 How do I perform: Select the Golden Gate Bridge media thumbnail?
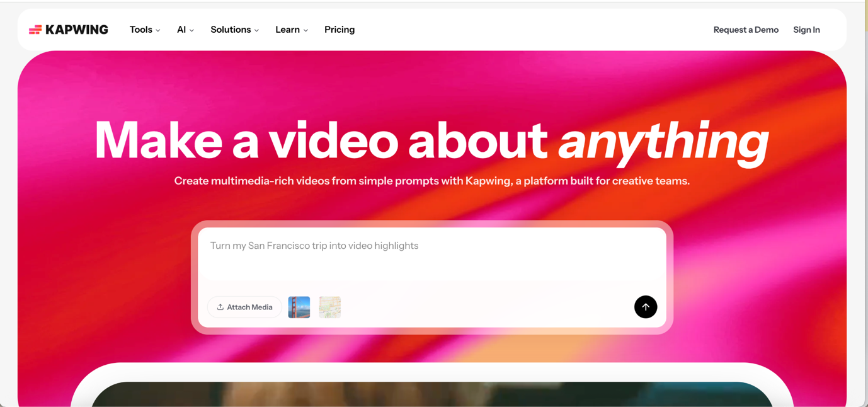point(299,307)
